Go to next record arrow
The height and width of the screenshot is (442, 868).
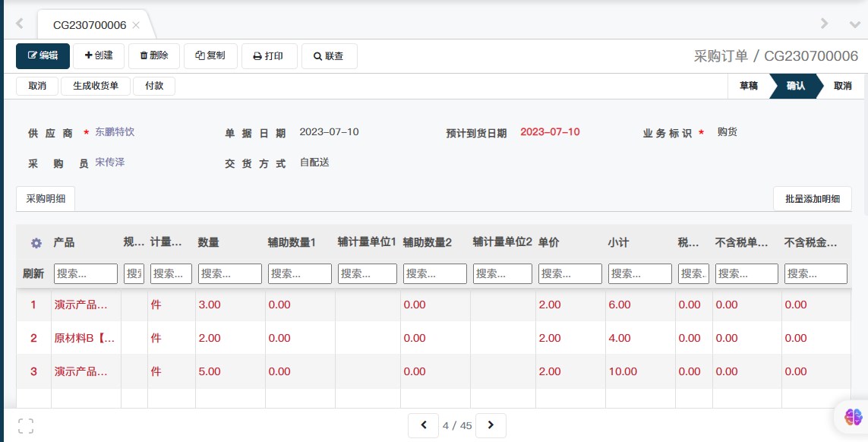(491, 425)
